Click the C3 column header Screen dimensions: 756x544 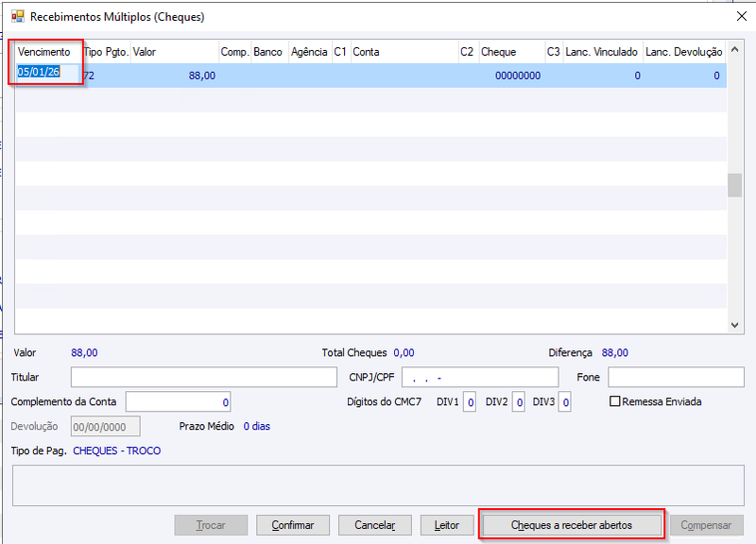click(553, 52)
